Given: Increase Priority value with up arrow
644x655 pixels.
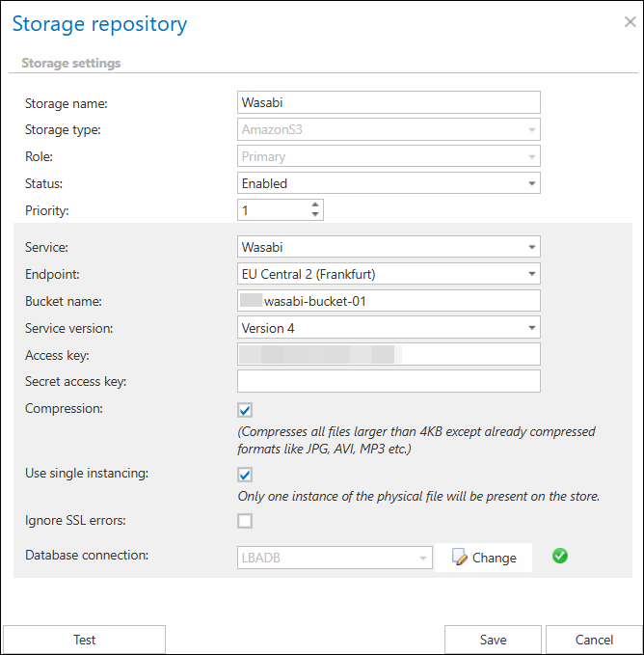Looking at the screenshot, I should coord(315,205).
